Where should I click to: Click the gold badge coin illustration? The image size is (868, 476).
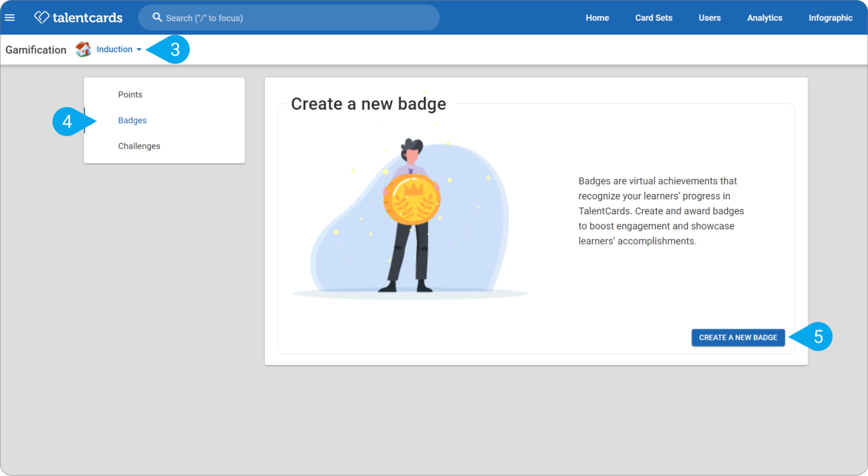[412, 200]
